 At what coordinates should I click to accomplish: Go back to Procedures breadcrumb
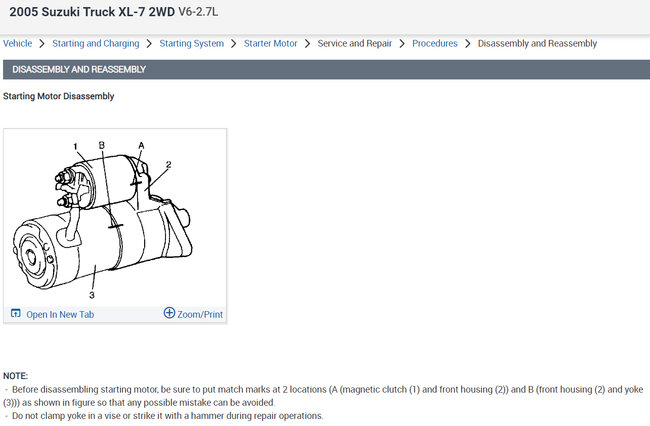pos(434,43)
